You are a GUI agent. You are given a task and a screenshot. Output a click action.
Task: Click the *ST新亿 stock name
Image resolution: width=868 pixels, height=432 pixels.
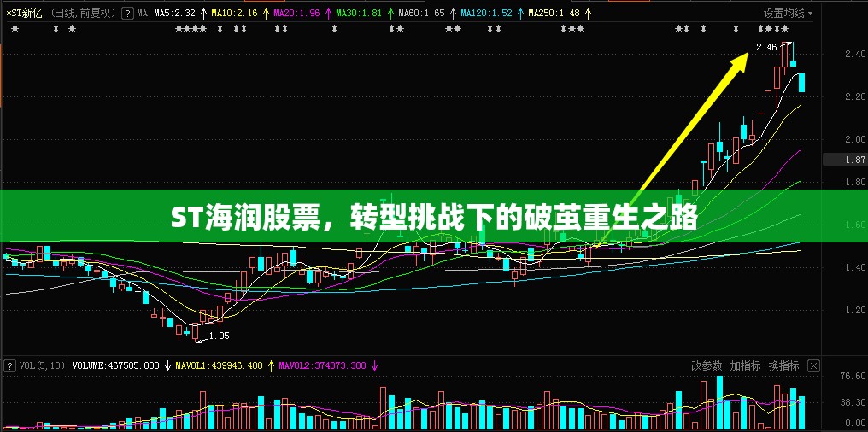(x=24, y=13)
